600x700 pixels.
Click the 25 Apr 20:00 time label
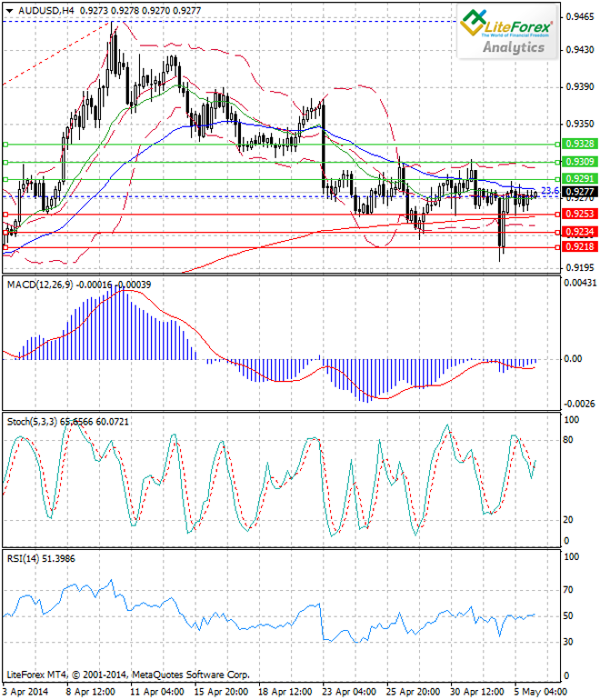(x=413, y=692)
